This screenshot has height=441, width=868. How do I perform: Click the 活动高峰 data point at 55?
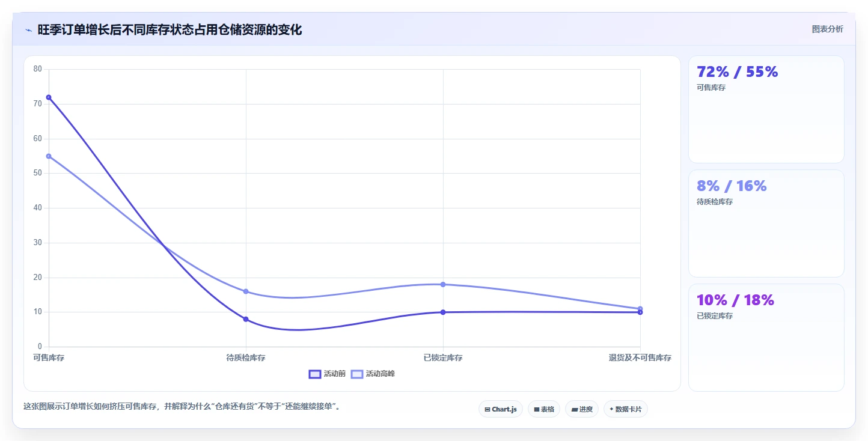pyautogui.click(x=49, y=156)
